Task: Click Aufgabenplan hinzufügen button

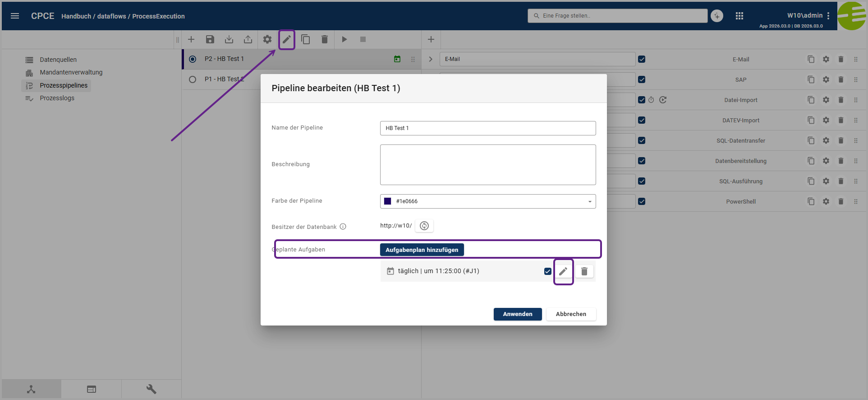Action: tap(422, 250)
